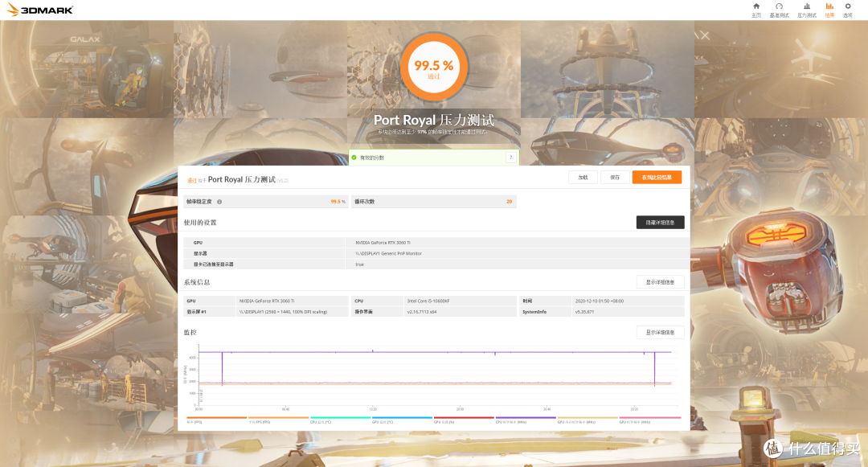Open the 主页 home tab
This screenshot has width=868, height=467.
click(x=756, y=10)
